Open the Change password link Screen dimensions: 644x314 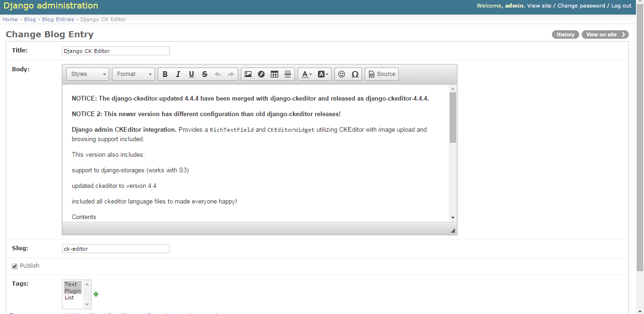(x=581, y=6)
